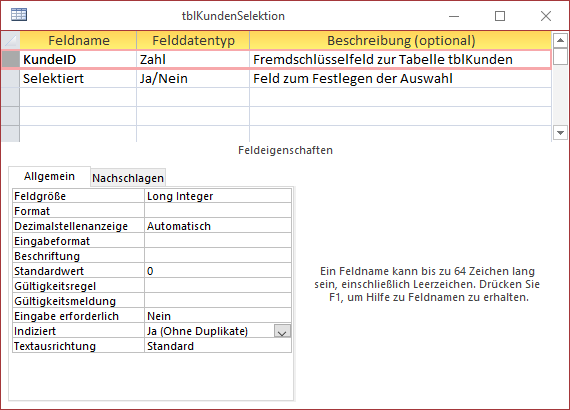The height and width of the screenshot is (410, 570).
Task: Click the Zahl data type cell
Action: pos(193,60)
